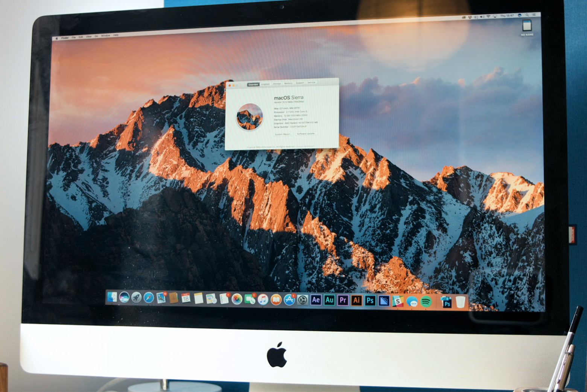Open the App Store dock icon
Viewport: 587px width, 392px height.
289,300
